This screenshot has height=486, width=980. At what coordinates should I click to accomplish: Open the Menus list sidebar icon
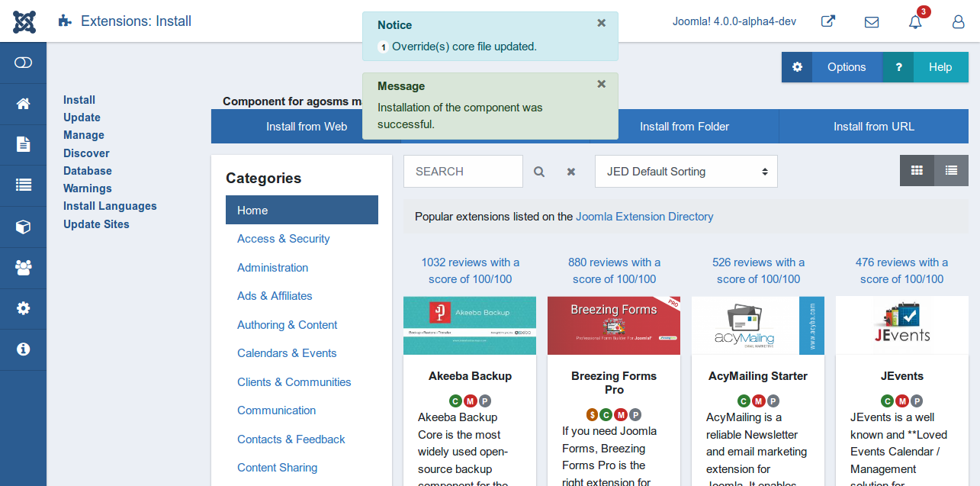tap(23, 185)
